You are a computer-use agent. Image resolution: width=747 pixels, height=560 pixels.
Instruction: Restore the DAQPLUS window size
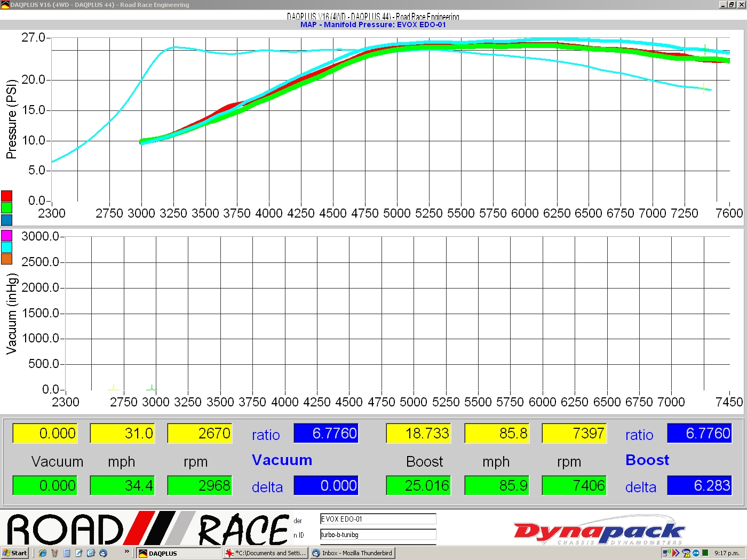732,5
